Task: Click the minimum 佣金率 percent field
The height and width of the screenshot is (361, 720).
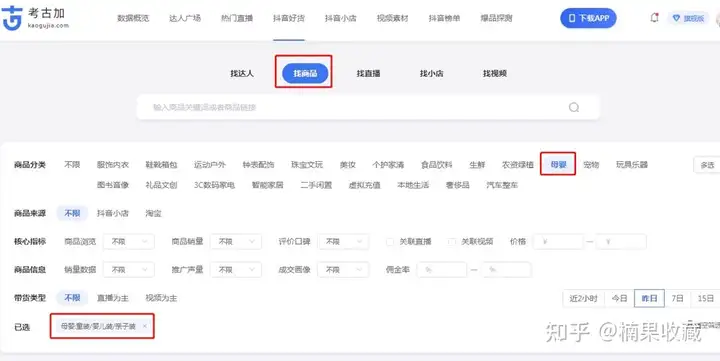Action: (442, 270)
